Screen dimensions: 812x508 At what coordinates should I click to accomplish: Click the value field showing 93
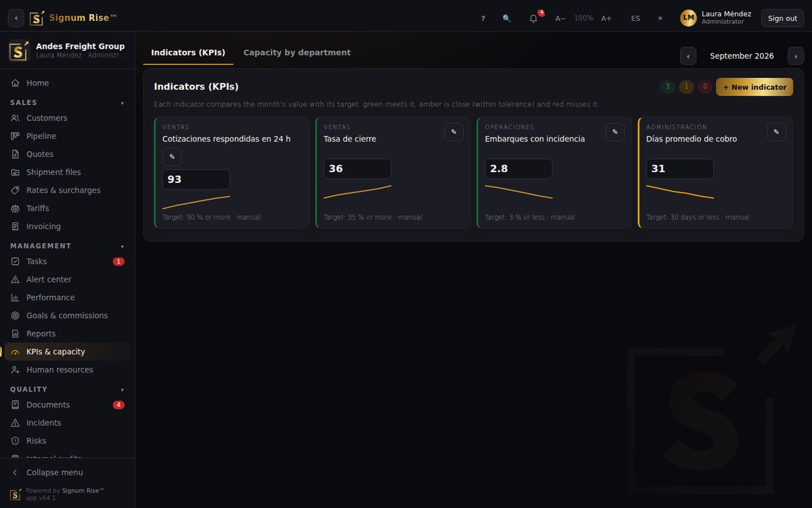pyautogui.click(x=196, y=179)
